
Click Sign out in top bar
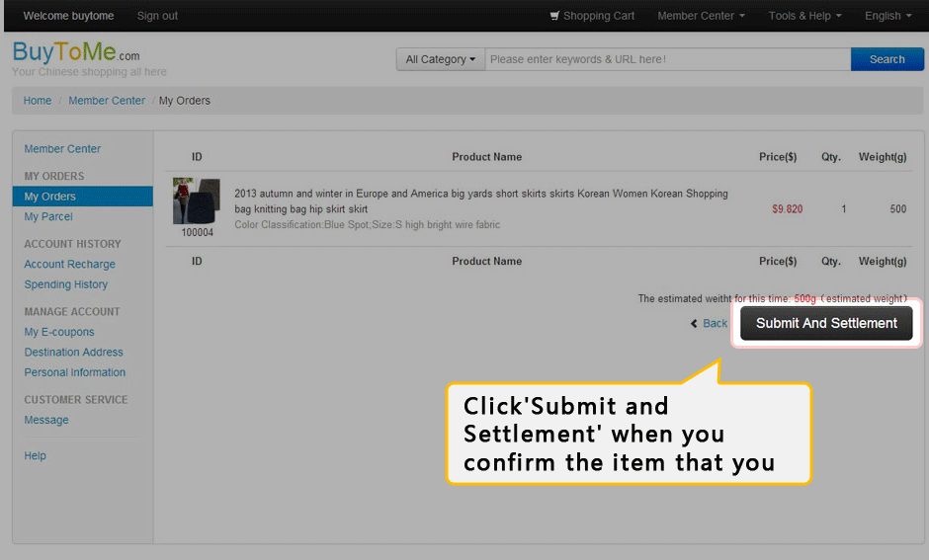click(157, 16)
